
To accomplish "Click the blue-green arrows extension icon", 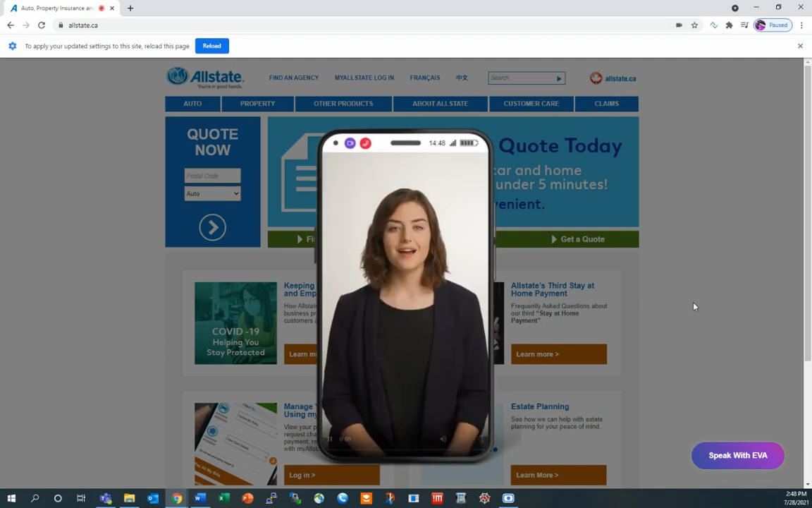I will (x=713, y=25).
